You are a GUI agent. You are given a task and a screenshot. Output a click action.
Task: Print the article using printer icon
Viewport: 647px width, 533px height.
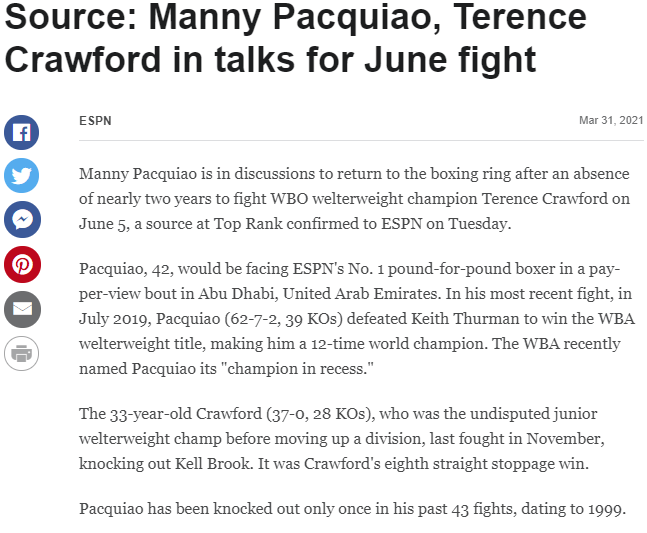point(22,352)
